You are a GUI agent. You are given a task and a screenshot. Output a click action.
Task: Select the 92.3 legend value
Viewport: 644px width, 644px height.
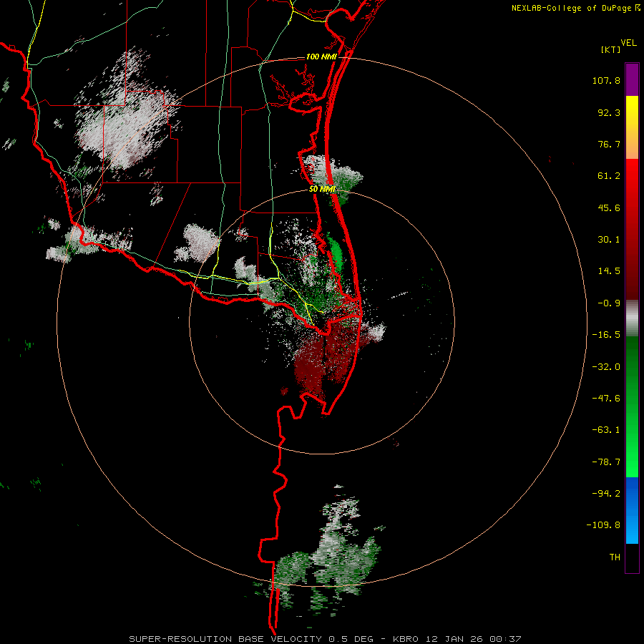click(x=609, y=112)
